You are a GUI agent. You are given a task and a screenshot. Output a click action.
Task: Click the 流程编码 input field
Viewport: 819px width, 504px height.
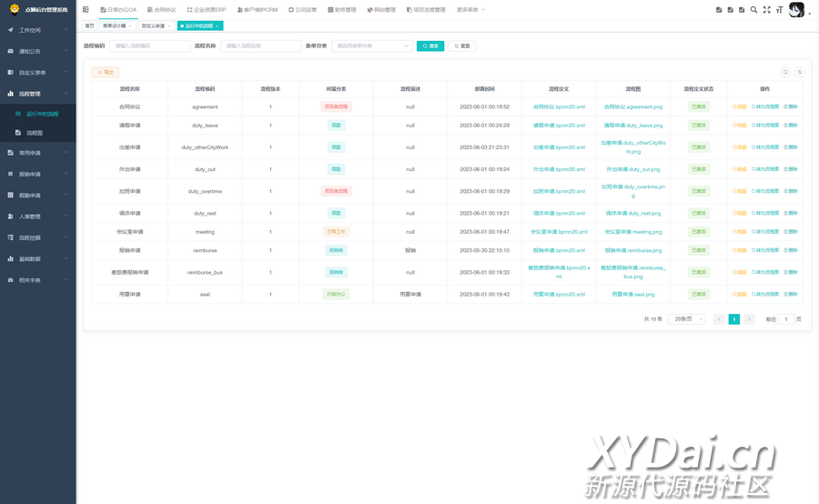149,45
